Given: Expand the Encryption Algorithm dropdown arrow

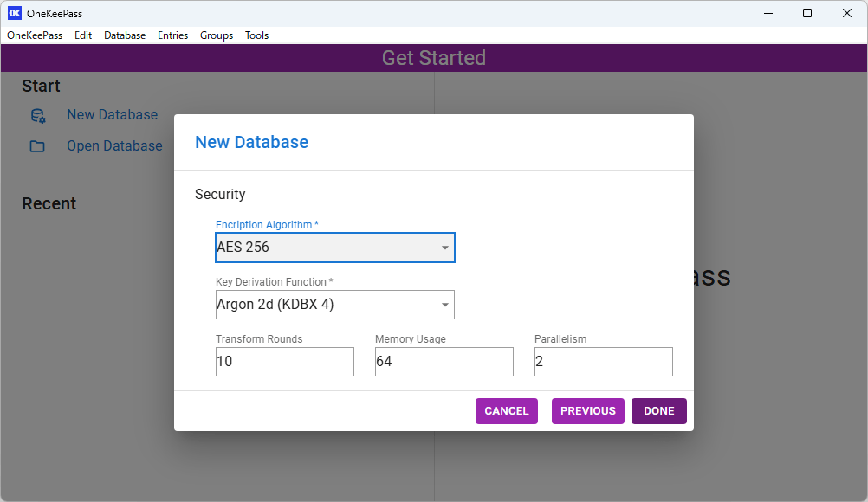Looking at the screenshot, I should pyautogui.click(x=444, y=248).
